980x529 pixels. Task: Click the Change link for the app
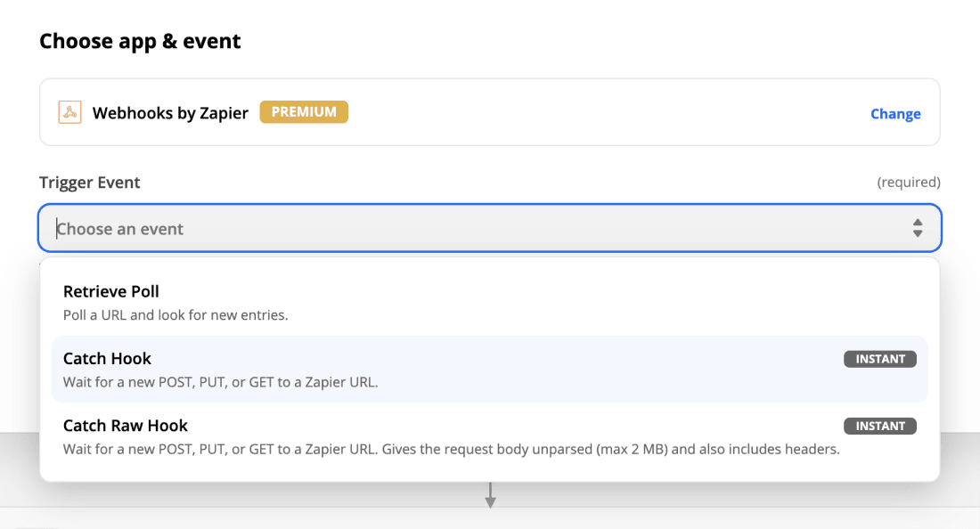pos(895,114)
